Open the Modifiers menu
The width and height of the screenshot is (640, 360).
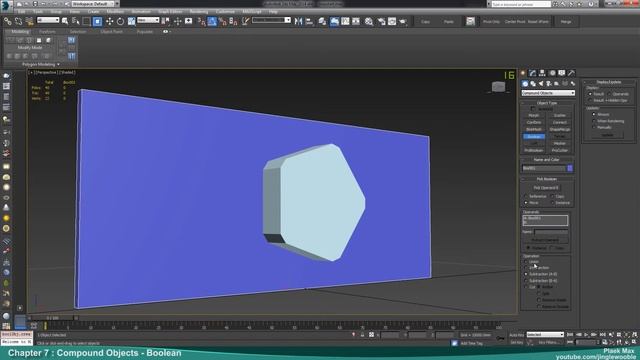tap(115, 11)
